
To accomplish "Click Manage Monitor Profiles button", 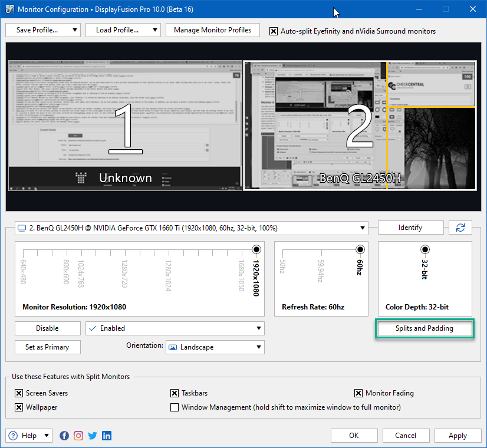I will tap(213, 30).
